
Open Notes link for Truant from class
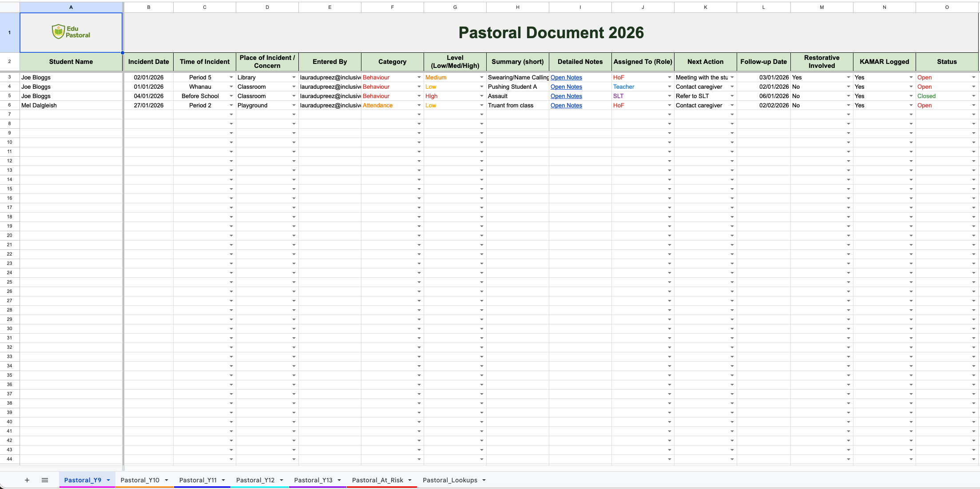pyautogui.click(x=566, y=106)
